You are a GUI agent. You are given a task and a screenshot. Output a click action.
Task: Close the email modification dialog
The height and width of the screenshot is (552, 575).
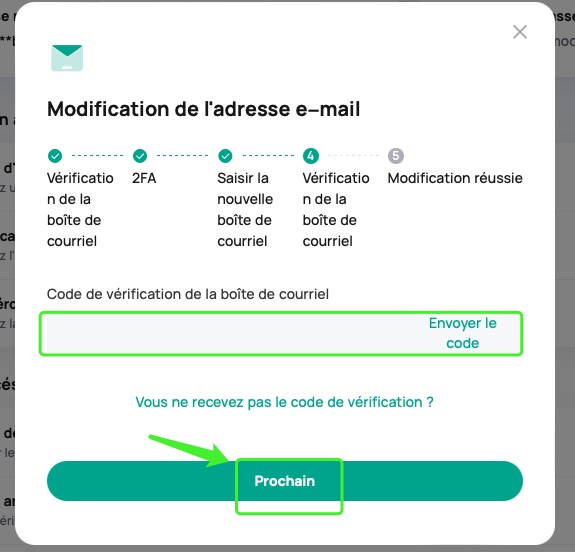[x=520, y=32]
